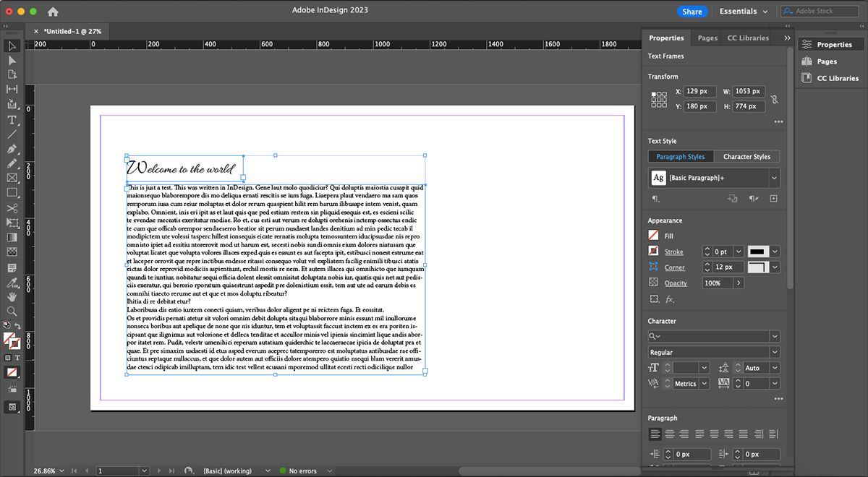
Task: Select the Gradient Feather tool
Action: pyautogui.click(x=12, y=252)
